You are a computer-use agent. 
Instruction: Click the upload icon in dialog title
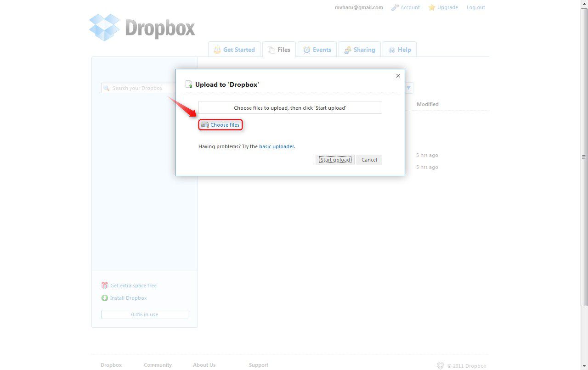click(189, 84)
